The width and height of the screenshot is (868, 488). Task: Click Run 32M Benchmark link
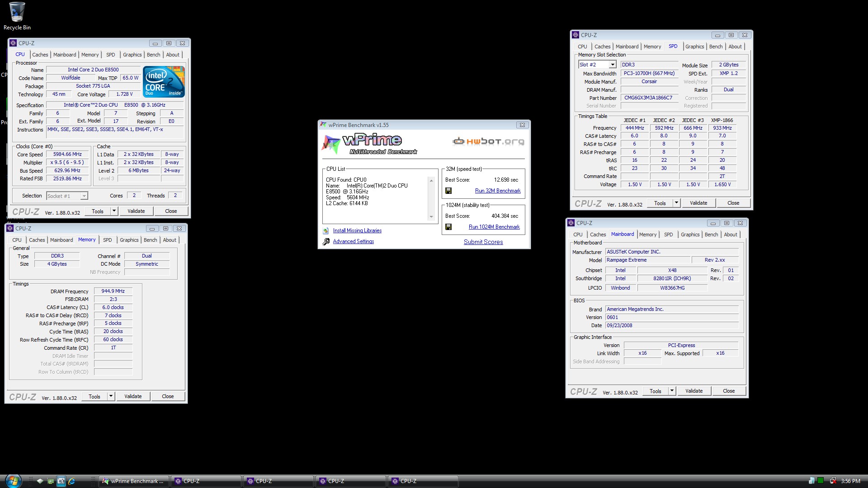[x=498, y=191]
